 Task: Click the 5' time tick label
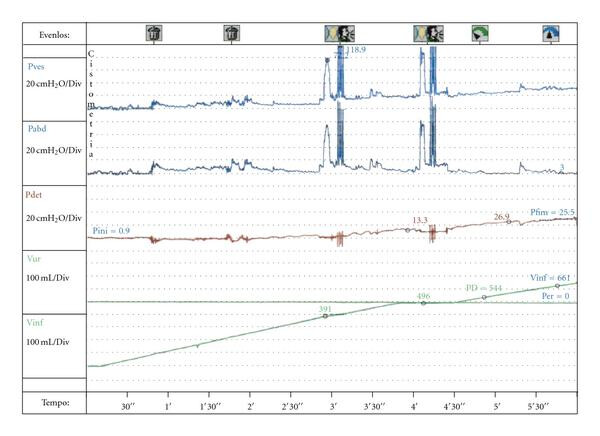point(497,407)
